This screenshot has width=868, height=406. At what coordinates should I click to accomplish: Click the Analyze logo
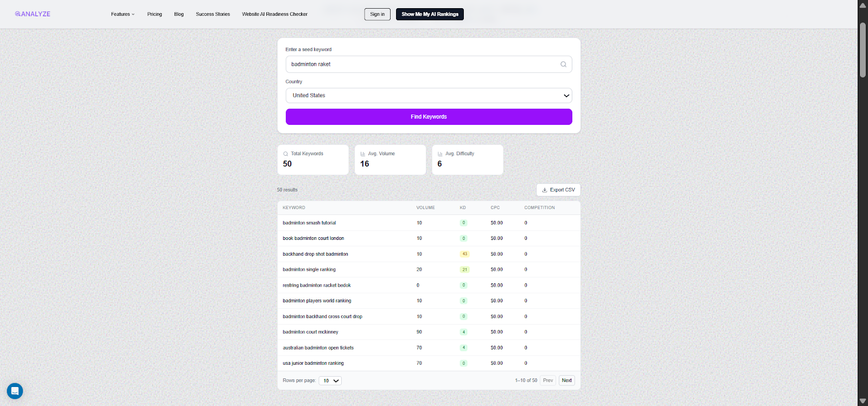click(33, 14)
